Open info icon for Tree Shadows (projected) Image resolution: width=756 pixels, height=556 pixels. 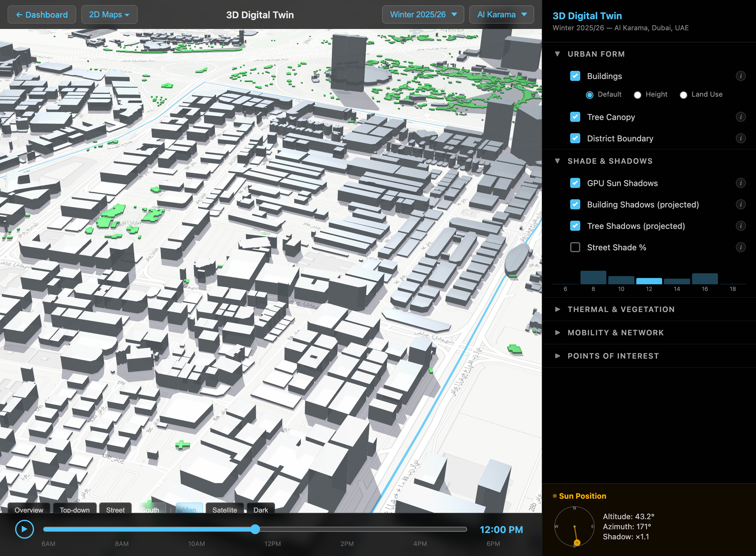click(x=741, y=226)
